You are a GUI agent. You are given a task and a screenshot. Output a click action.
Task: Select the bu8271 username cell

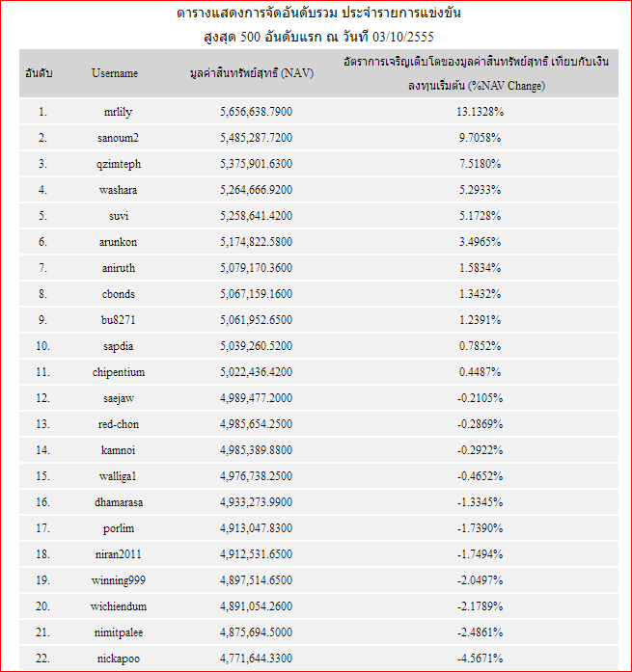[118, 320]
